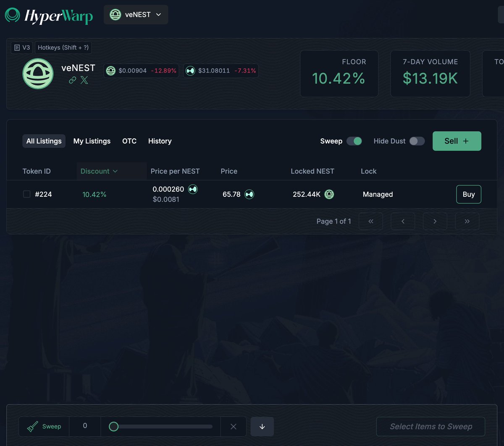Click the sweep amount slider

(x=160, y=427)
